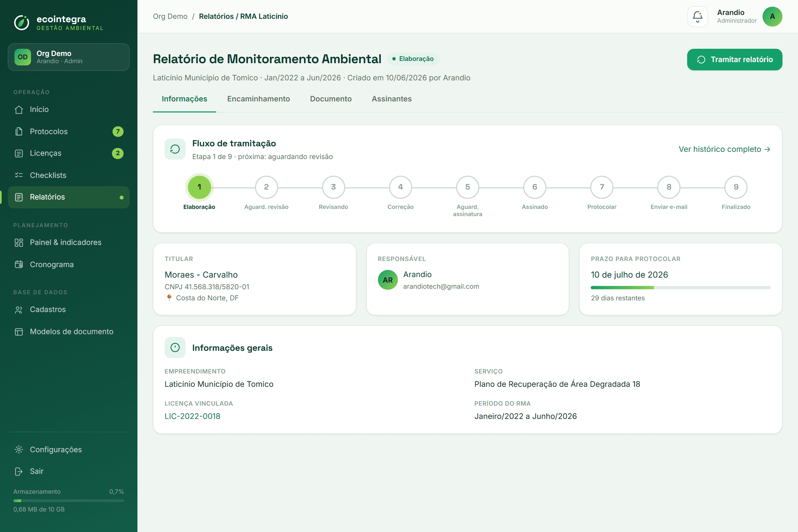
Task: Click the Painel & indicadores grid icon
Action: click(19, 243)
